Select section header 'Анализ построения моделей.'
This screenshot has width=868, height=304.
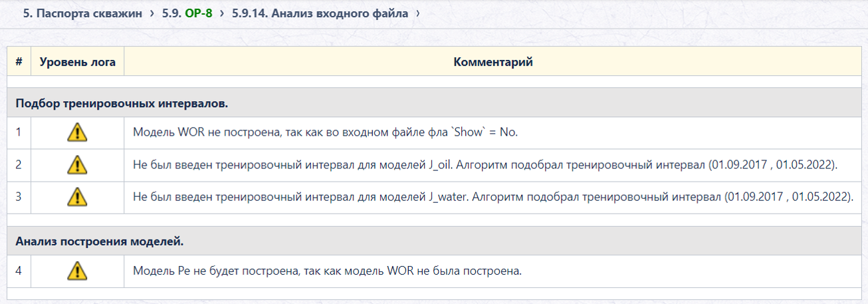click(435, 241)
